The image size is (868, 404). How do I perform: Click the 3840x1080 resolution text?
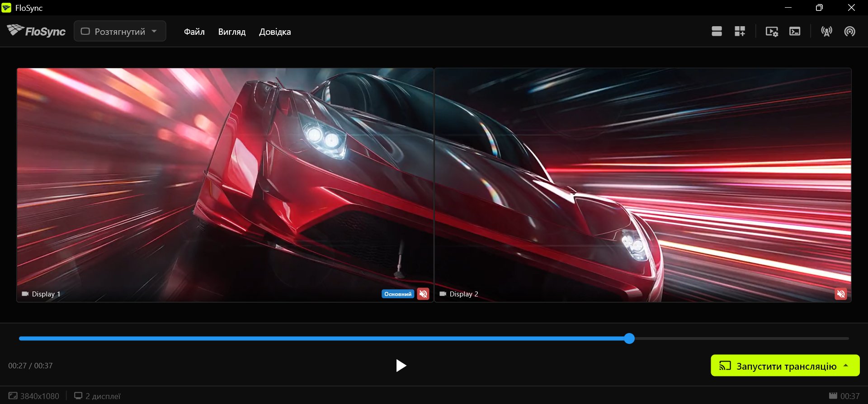(x=40, y=396)
